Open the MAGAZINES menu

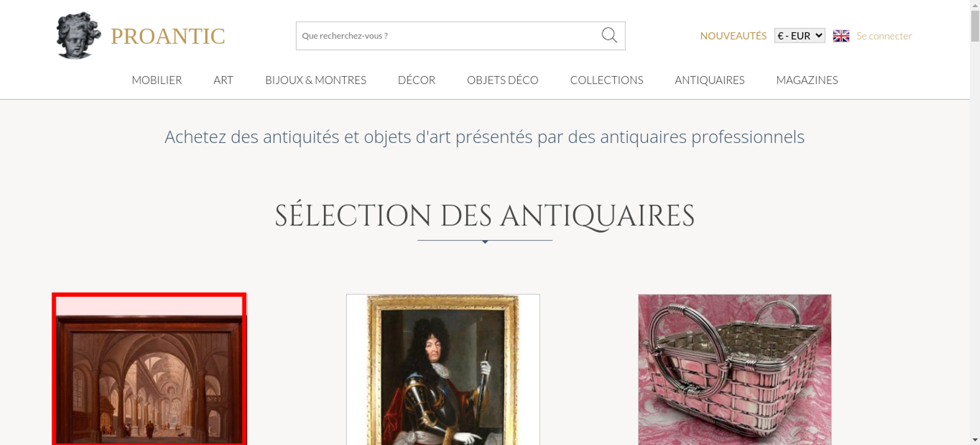coord(807,80)
